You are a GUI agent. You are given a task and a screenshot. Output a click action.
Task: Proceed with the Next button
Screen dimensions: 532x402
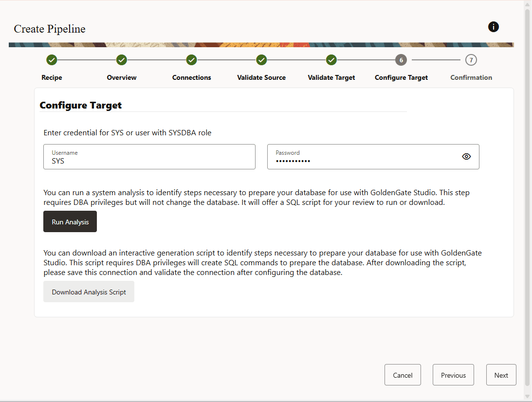tap(501, 375)
